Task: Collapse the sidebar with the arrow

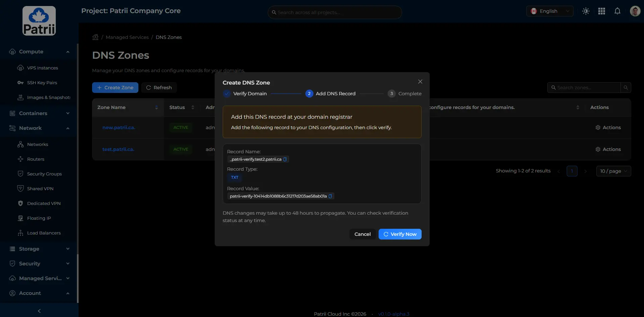Action: (39, 311)
